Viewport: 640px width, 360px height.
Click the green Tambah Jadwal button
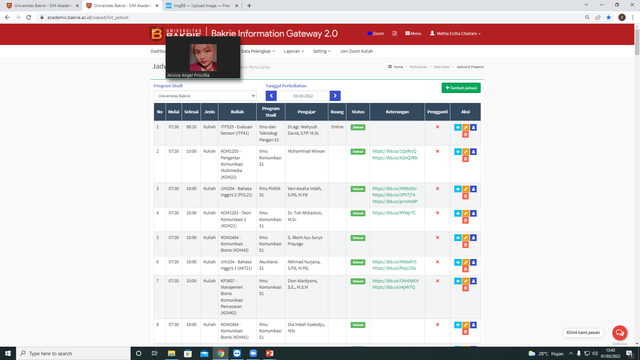tap(461, 88)
